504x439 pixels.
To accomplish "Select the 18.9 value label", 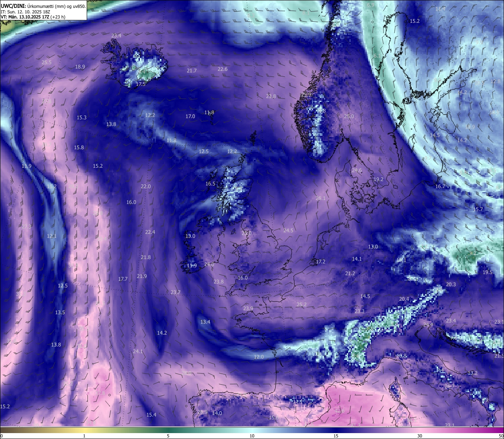I will 80,67.
